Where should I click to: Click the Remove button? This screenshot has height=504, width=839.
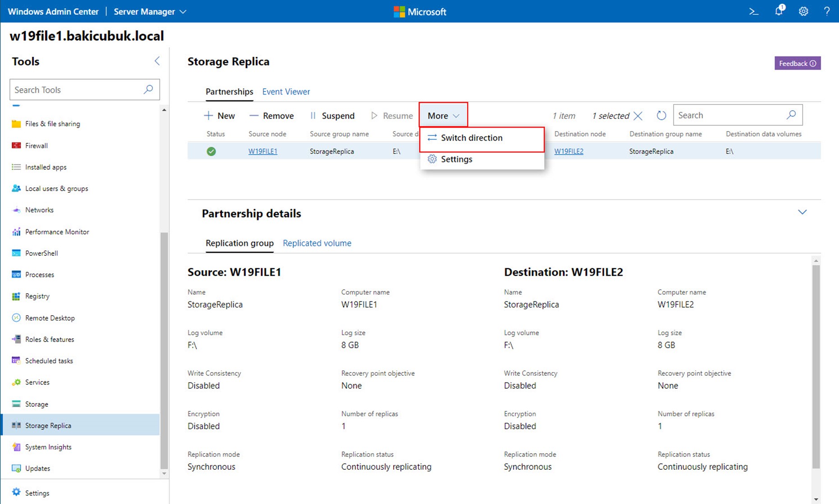point(271,116)
